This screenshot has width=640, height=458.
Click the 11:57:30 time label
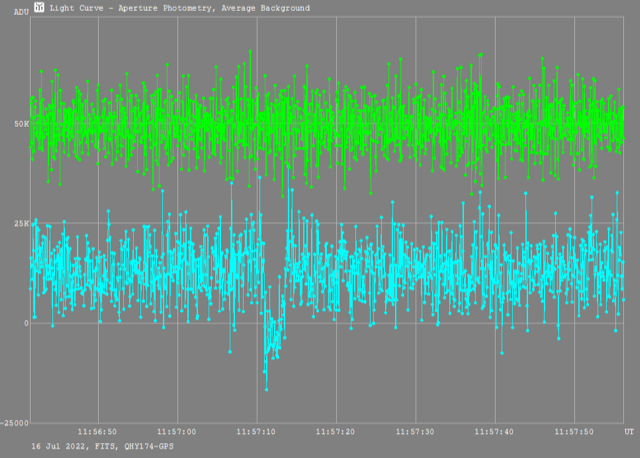[415, 432]
